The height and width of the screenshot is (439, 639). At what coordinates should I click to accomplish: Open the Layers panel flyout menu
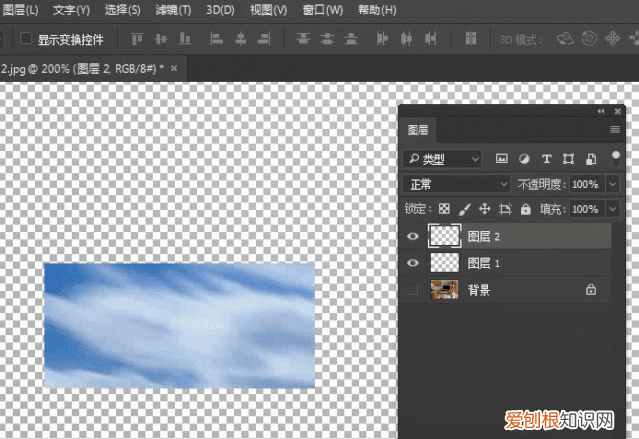point(615,130)
